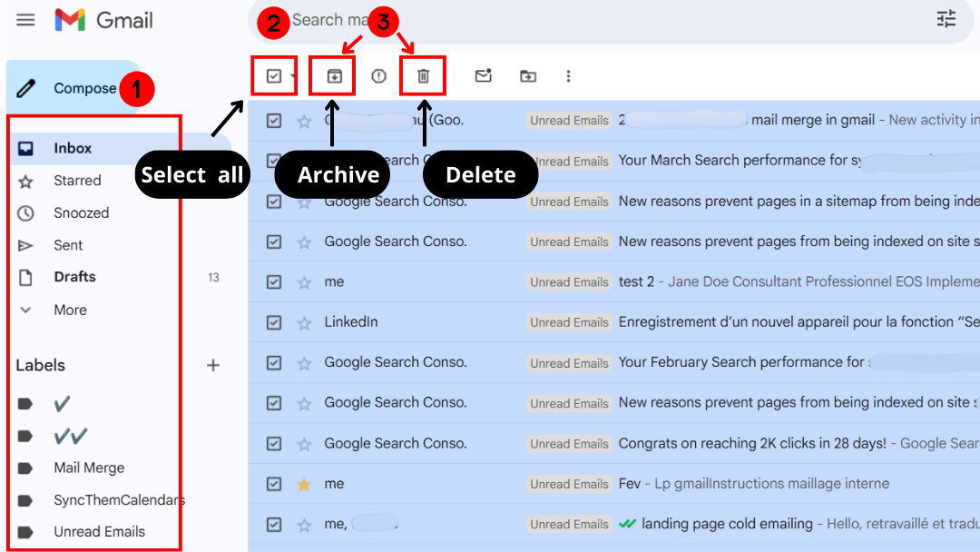Click the single checkmark label tag icon
This screenshot has width=980, height=552.
point(25,404)
